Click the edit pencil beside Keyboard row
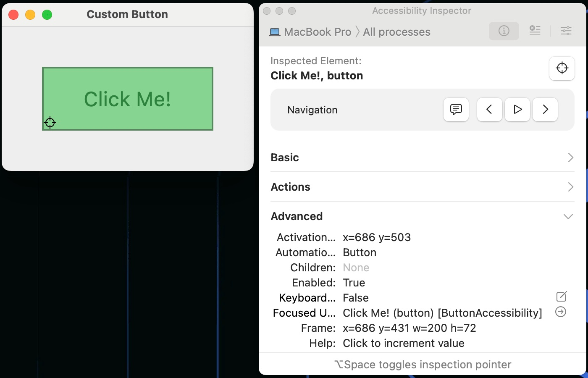Screen dimensions: 588x378 point(561,297)
